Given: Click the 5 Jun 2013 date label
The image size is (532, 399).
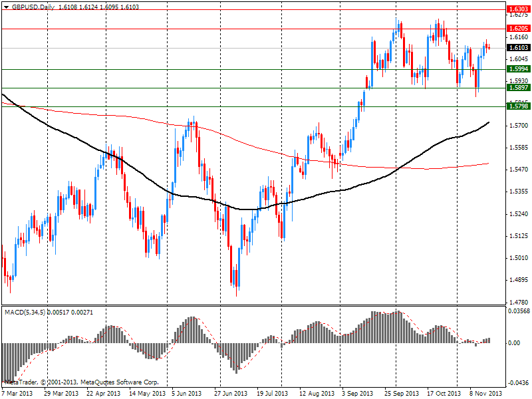Looking at the screenshot, I should tap(187, 393).
